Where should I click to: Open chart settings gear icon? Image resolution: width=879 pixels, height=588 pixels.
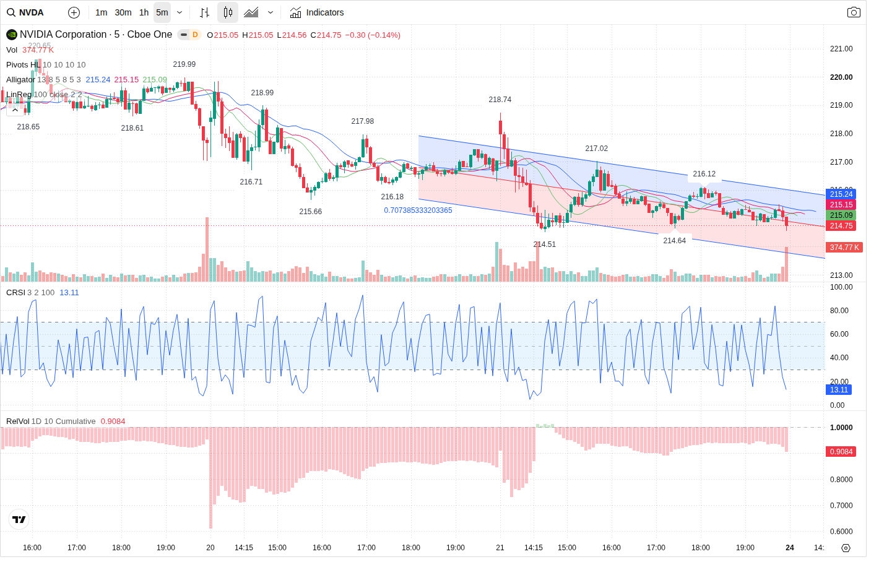[846, 548]
